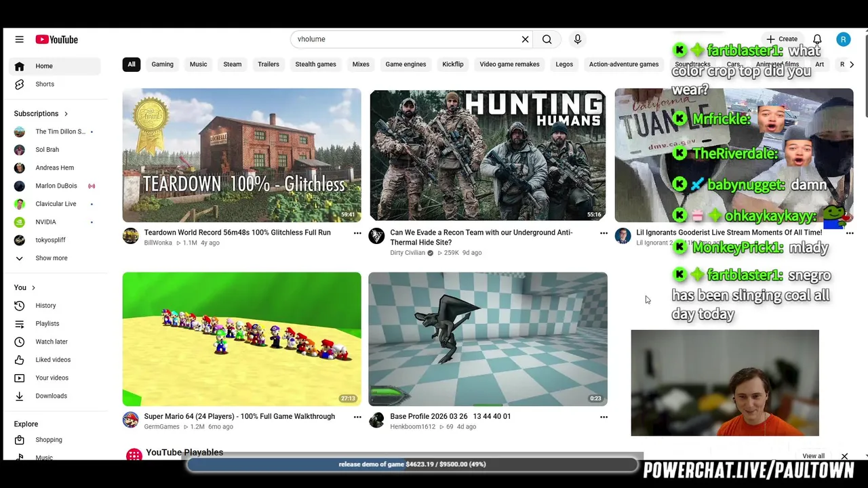This screenshot has width=868, height=488.
Task: Open Dirty Civilian channel avatar
Action: click(377, 236)
